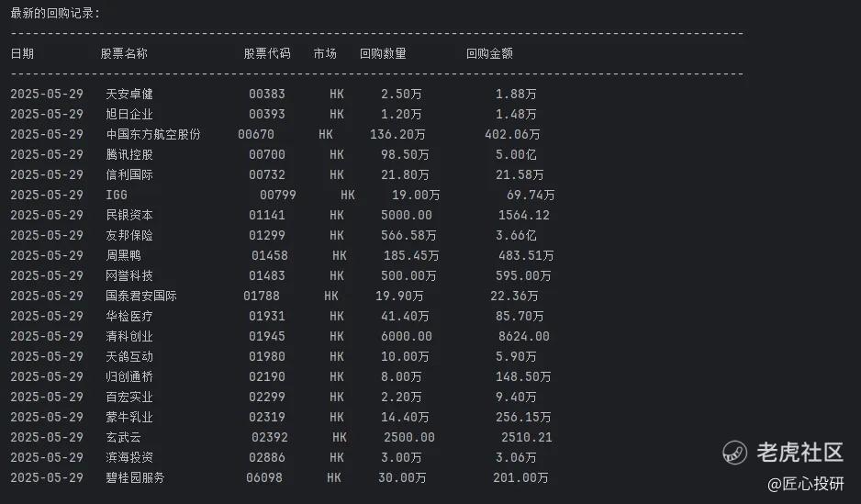Click the 股票代码 column header
861x504 pixels.
[x=267, y=53]
